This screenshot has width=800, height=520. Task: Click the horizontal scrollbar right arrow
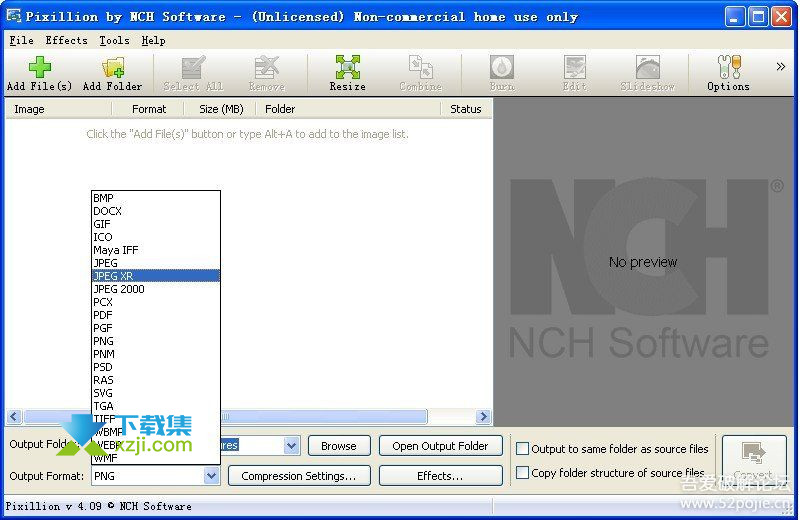click(x=483, y=416)
